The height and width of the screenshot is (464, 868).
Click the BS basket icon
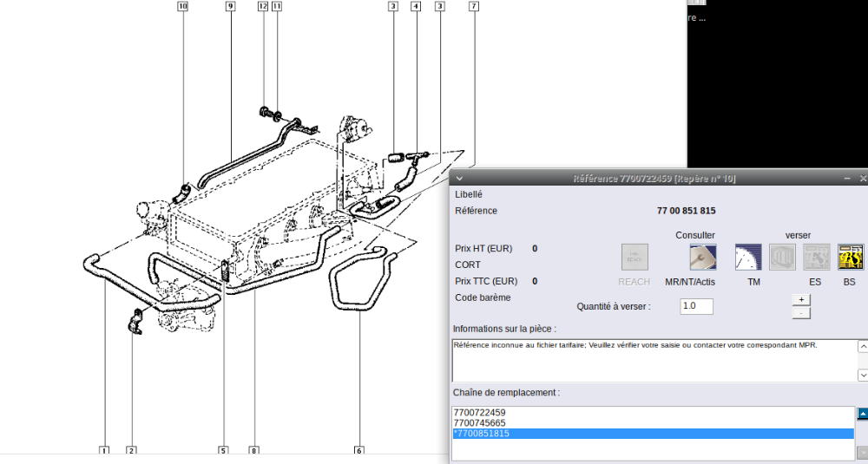pyautogui.click(x=850, y=257)
